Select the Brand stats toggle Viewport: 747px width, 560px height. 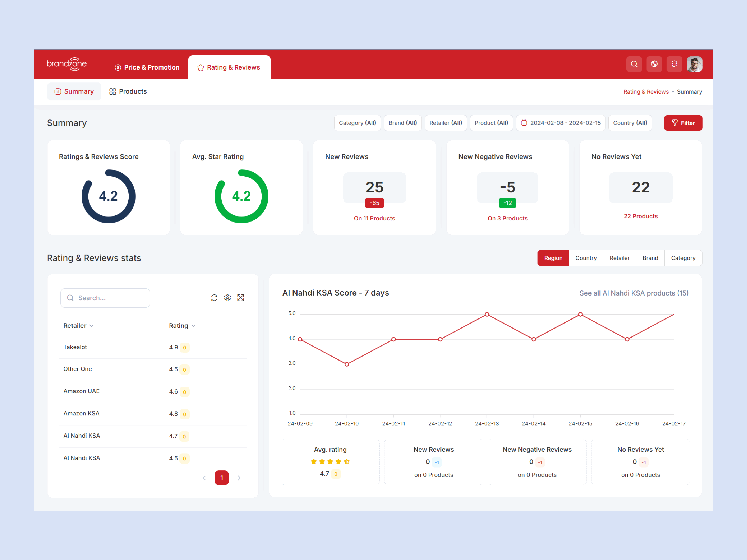click(650, 258)
